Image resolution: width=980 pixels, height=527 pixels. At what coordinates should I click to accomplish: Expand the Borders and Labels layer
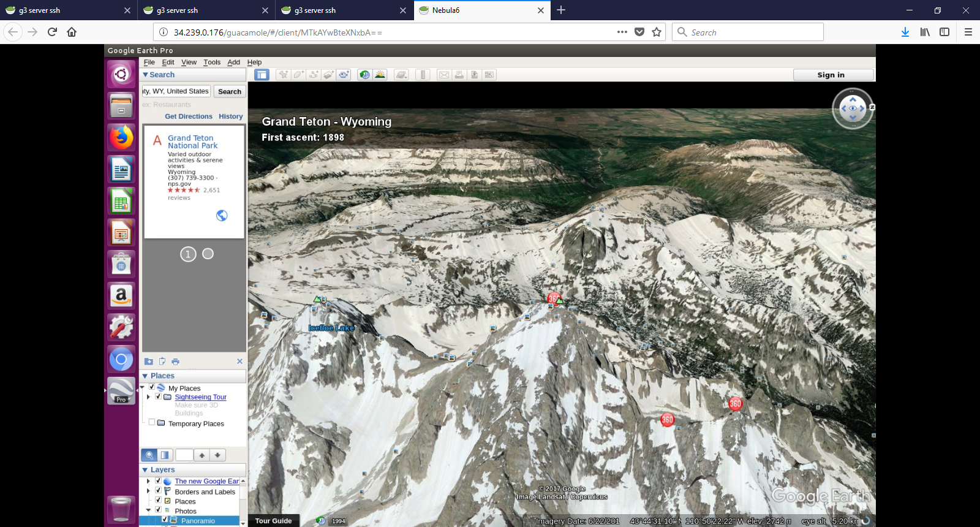coord(148,491)
